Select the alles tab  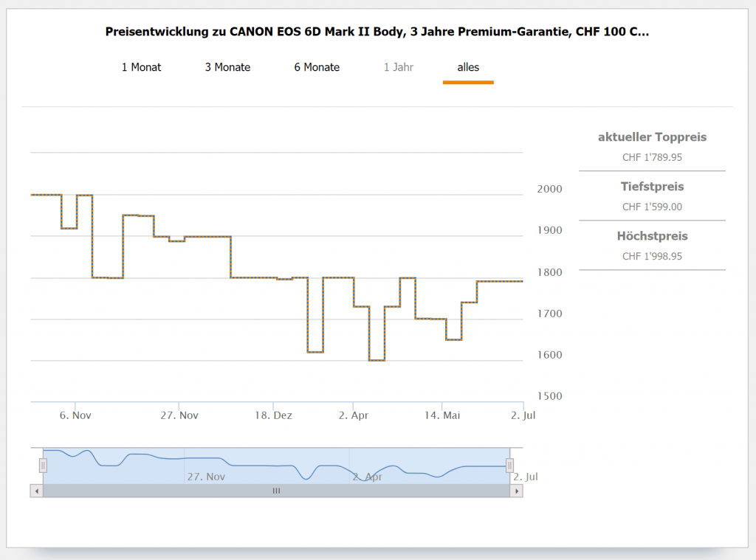click(468, 67)
